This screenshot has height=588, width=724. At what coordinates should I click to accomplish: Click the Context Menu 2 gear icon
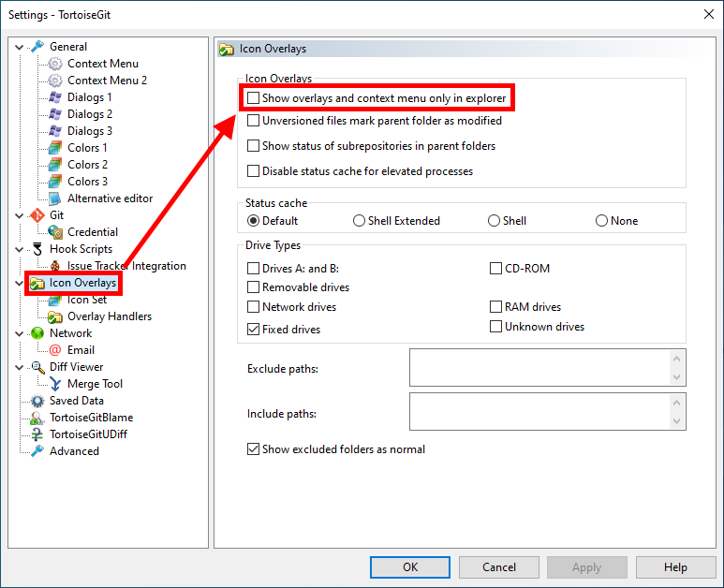pos(55,81)
